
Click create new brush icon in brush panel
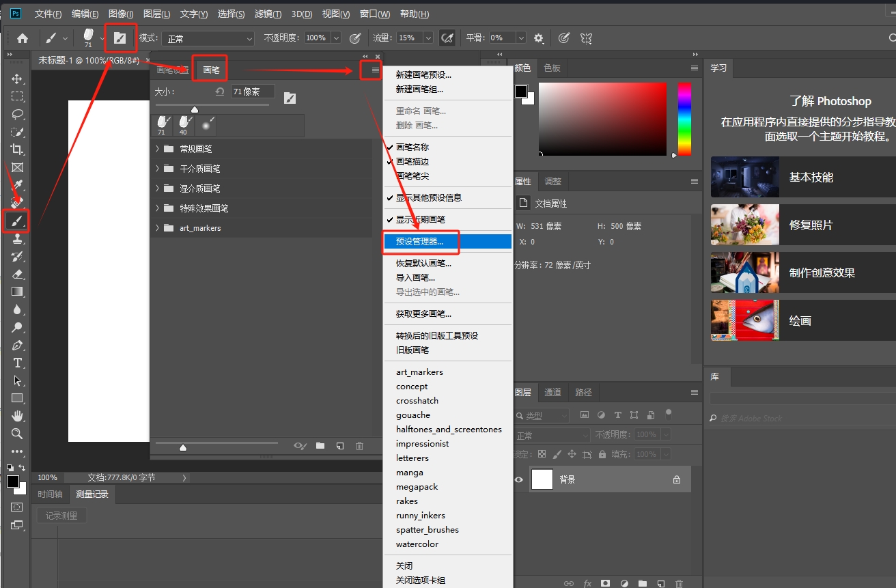coord(339,446)
